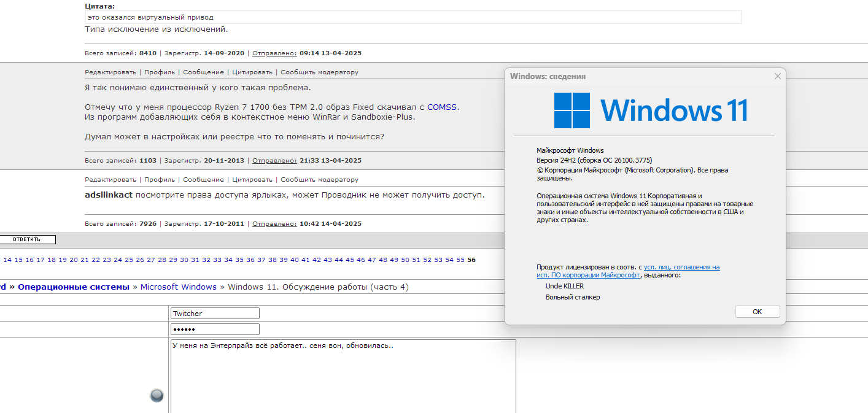Open thread page 23

[107, 260]
